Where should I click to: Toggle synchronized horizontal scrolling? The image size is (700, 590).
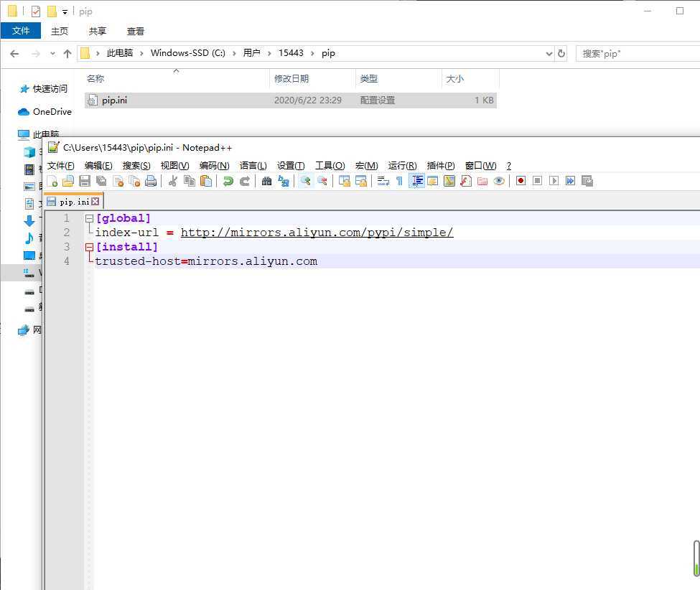point(360,181)
